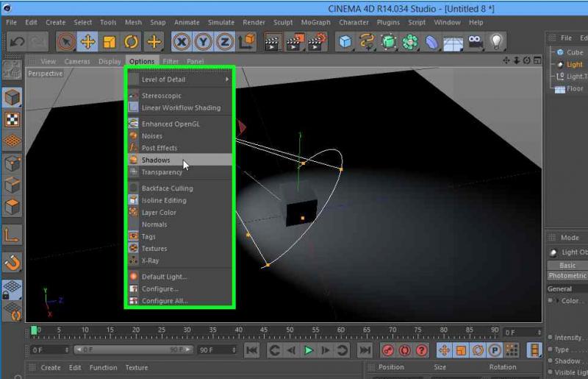Expand the Level of Detail submenu
Image resolution: width=588 pixels, height=379 pixels.
179,79
